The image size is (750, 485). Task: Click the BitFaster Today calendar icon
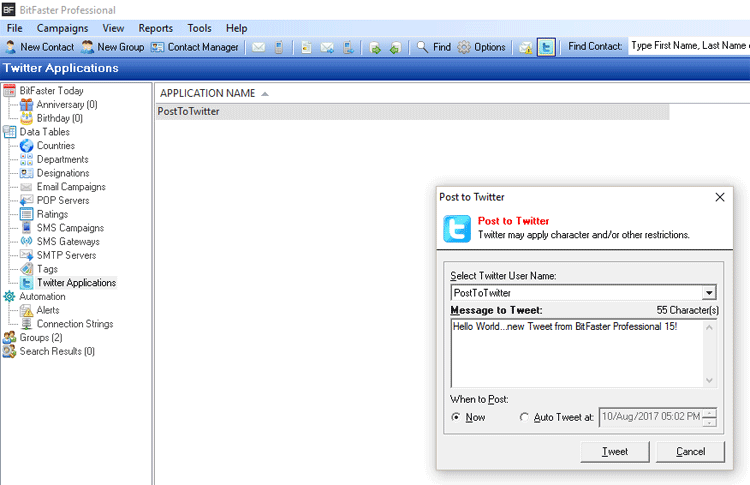pos(9,90)
